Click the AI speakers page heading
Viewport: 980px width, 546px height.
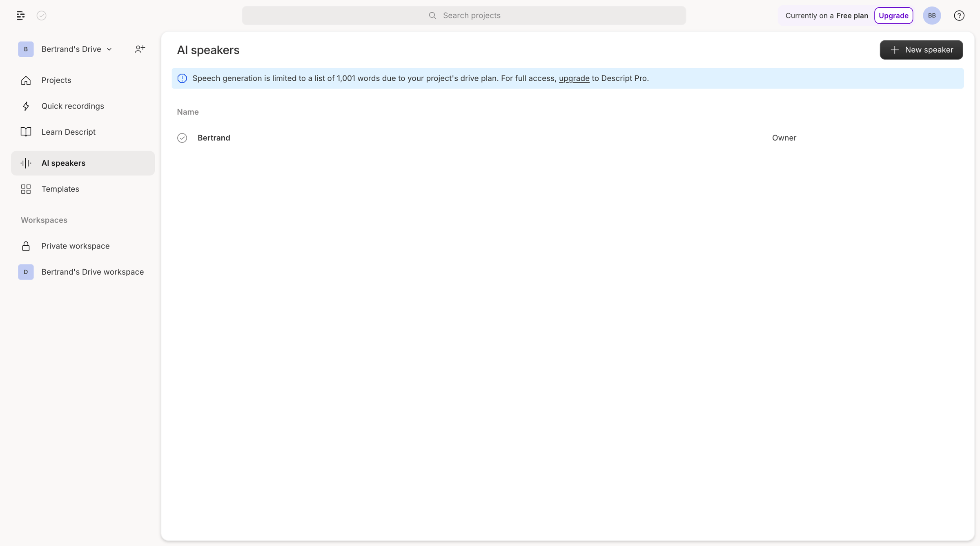click(208, 50)
